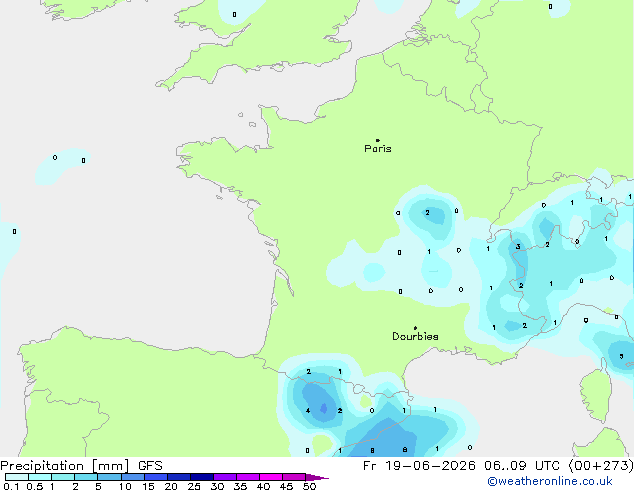Select the 1–2 mm legend swatch
Viewport: 634px width, 490px height.
pyautogui.click(x=63, y=477)
